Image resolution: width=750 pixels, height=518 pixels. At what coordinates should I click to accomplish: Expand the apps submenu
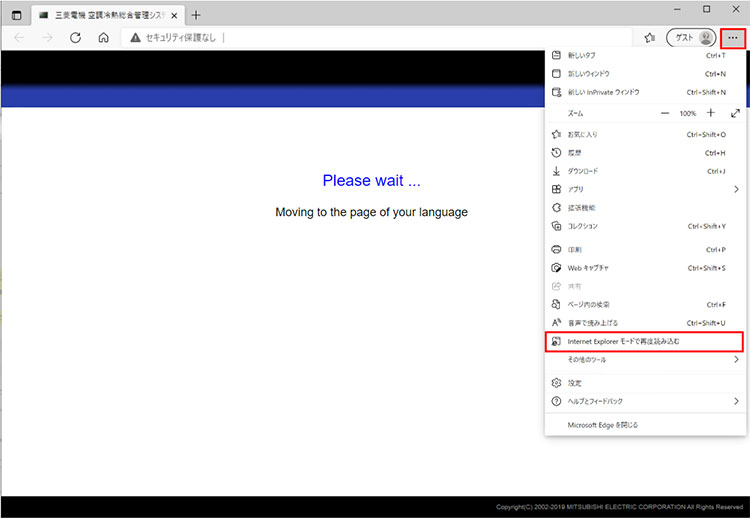tap(645, 189)
